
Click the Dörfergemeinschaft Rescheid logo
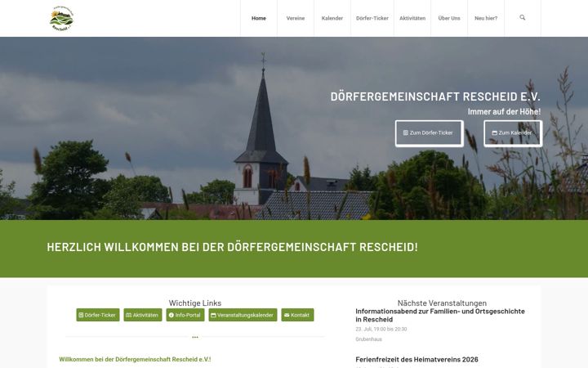coord(61,18)
